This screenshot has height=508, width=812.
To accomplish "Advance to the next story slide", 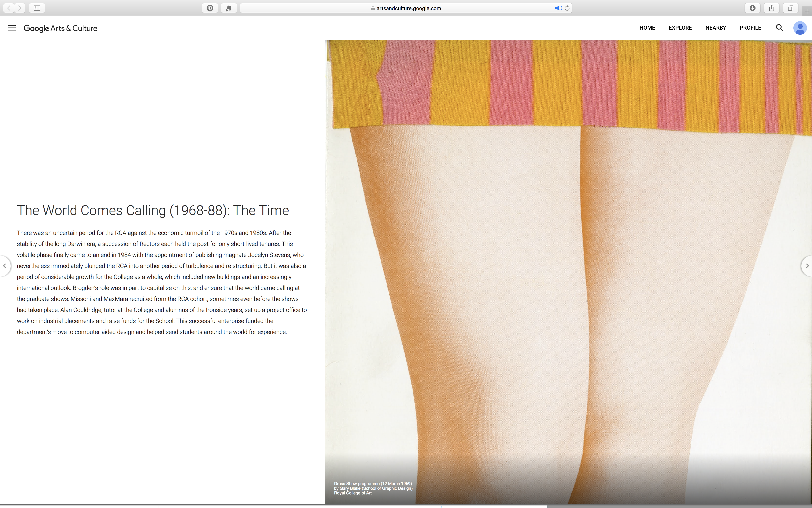I will [x=807, y=266].
